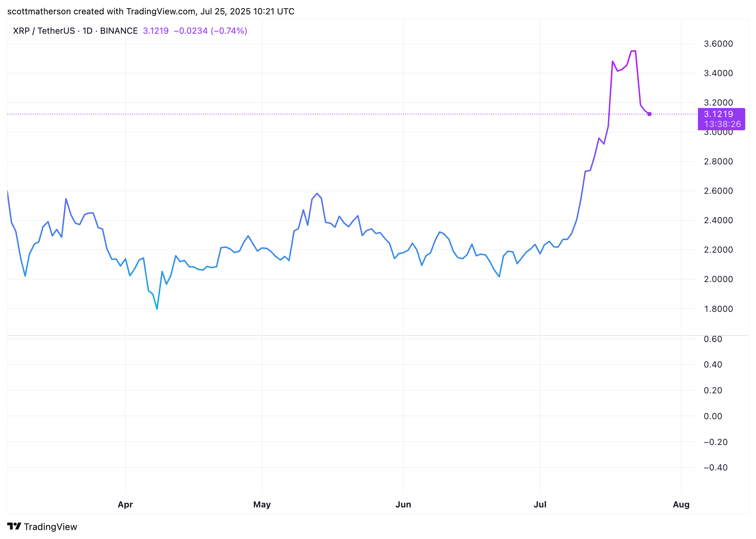Click the pane separator line between charts
The width and height of the screenshot is (756, 539).
point(359,336)
